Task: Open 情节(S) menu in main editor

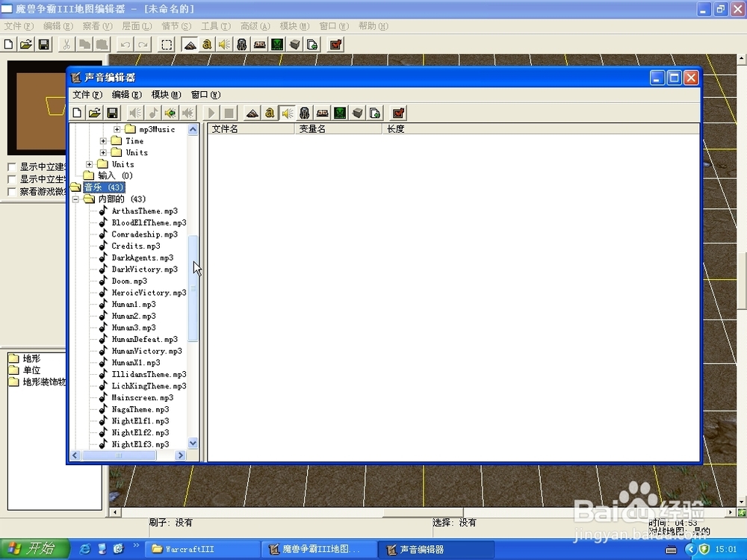Action: click(x=176, y=26)
